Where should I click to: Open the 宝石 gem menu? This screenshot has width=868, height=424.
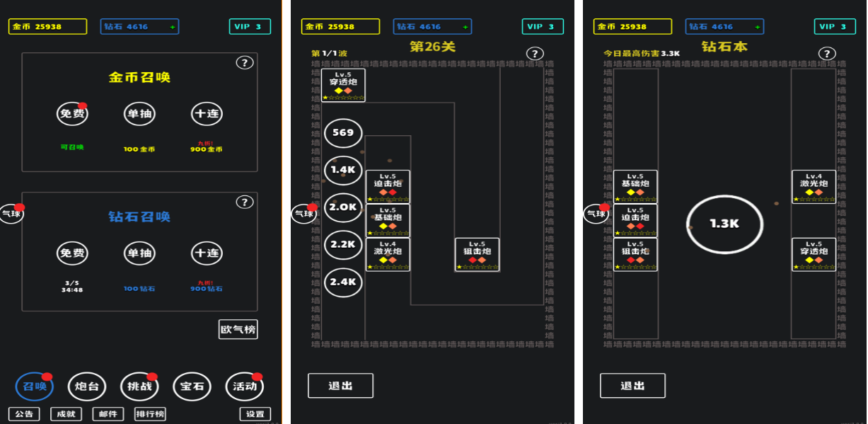point(192,386)
